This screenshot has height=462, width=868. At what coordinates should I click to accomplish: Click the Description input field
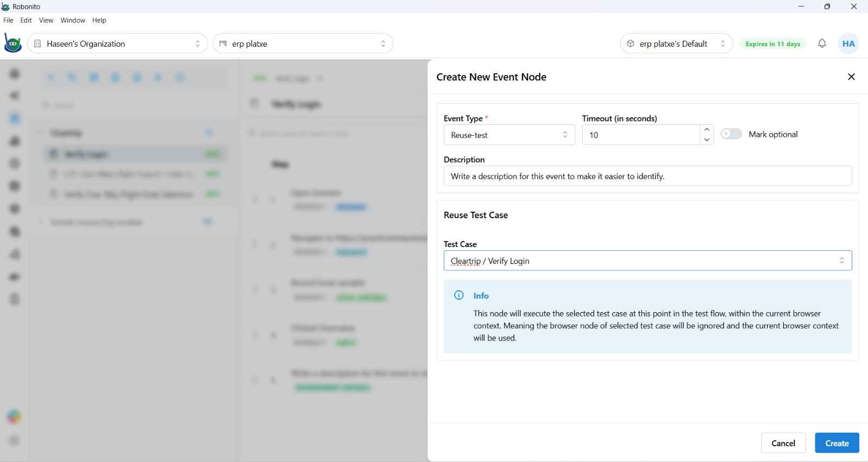click(648, 176)
